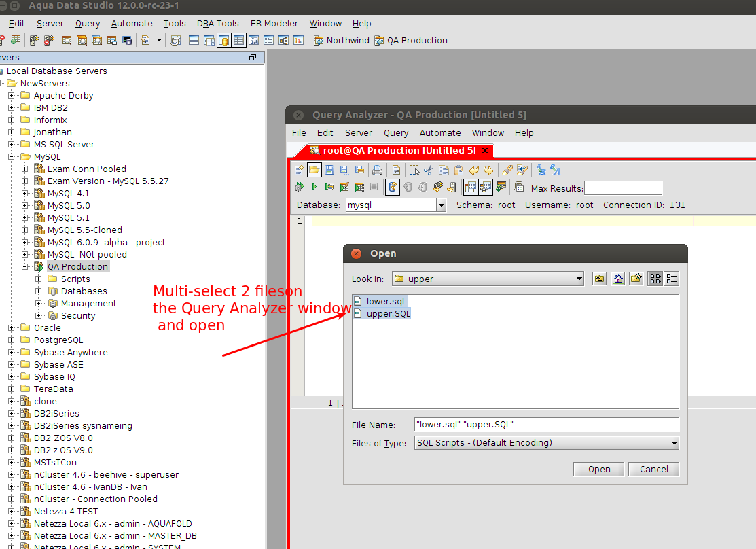Viewport: 756px width, 549px height.
Task: Click the Paste clipboard icon in Query Analyzer
Action: (458, 170)
